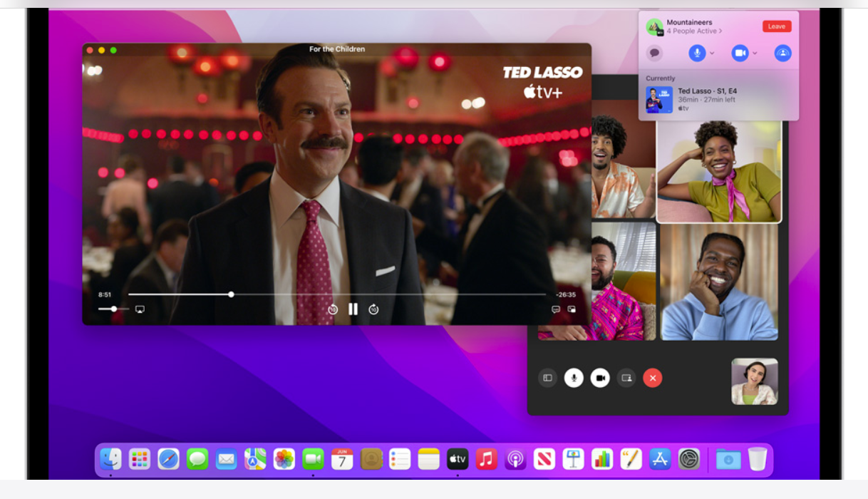Turn off camera in the SharePlay panel

click(740, 53)
